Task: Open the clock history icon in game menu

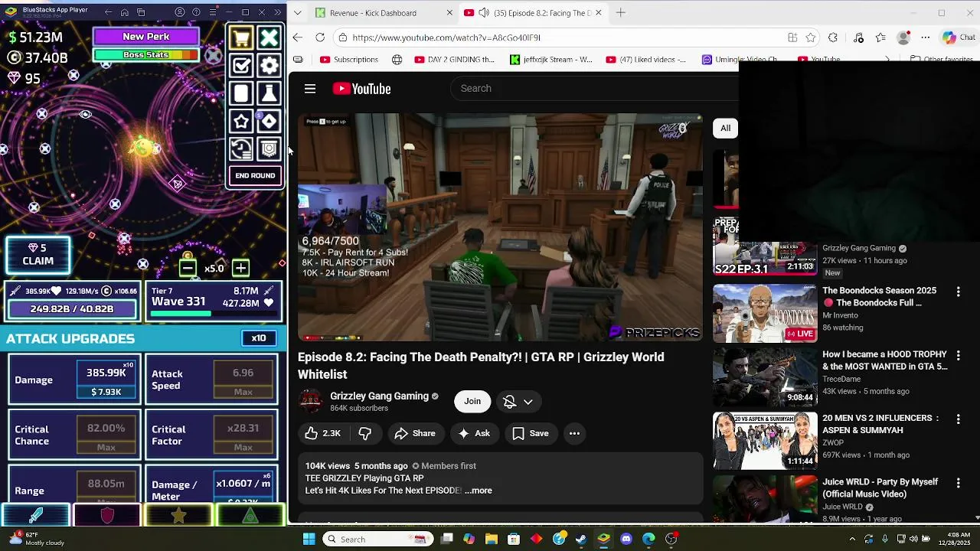Action: click(x=241, y=148)
